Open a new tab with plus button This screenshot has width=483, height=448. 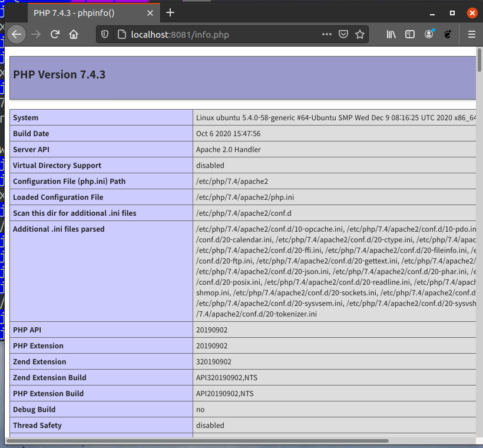170,12
